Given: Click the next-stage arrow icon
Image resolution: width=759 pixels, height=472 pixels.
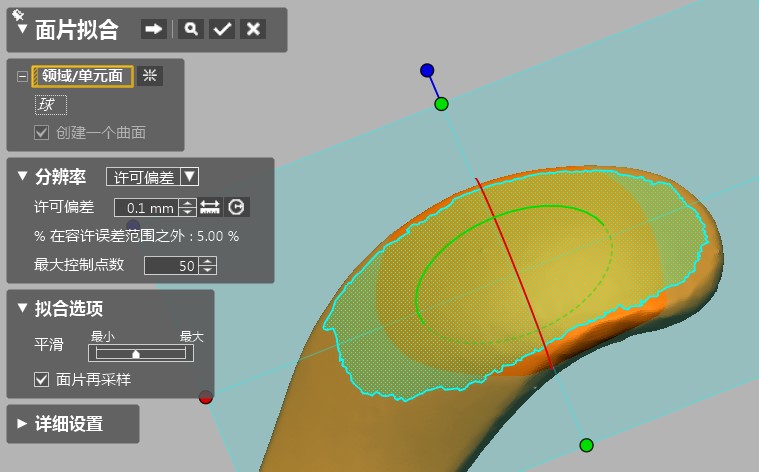Looking at the screenshot, I should [153, 29].
